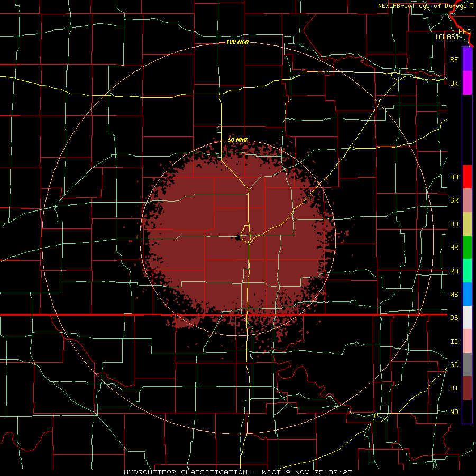
Task: Click the HHC product label
Action: coord(464,32)
